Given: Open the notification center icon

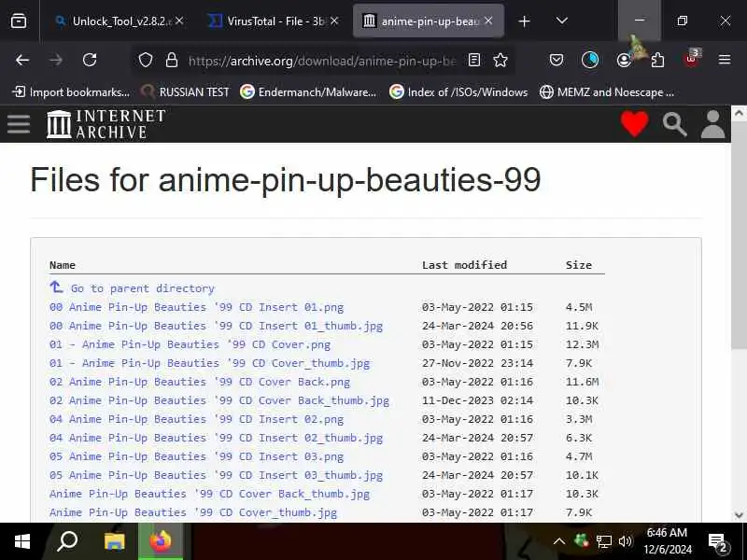Looking at the screenshot, I should pos(718,542).
